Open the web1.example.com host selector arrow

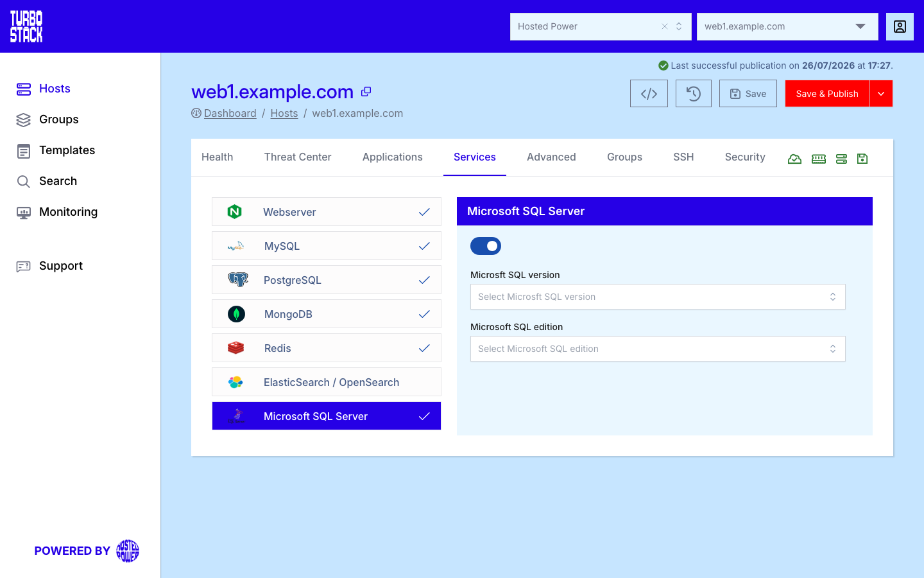point(860,26)
